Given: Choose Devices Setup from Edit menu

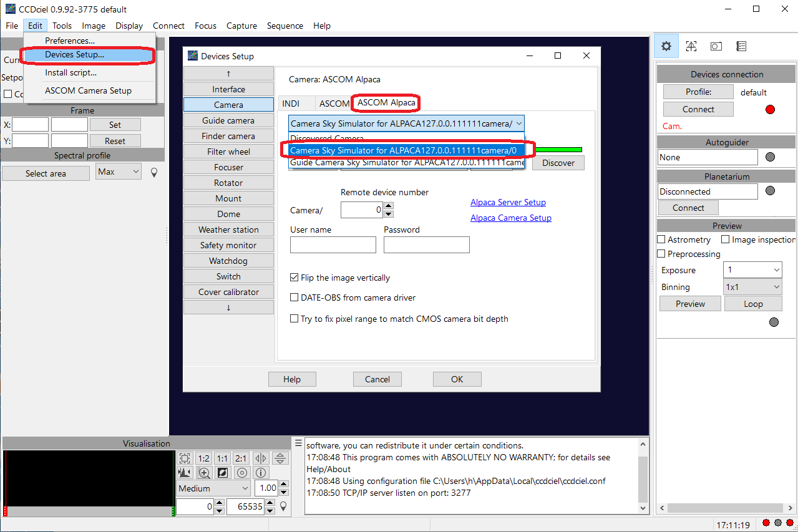Looking at the screenshot, I should tap(74, 55).
